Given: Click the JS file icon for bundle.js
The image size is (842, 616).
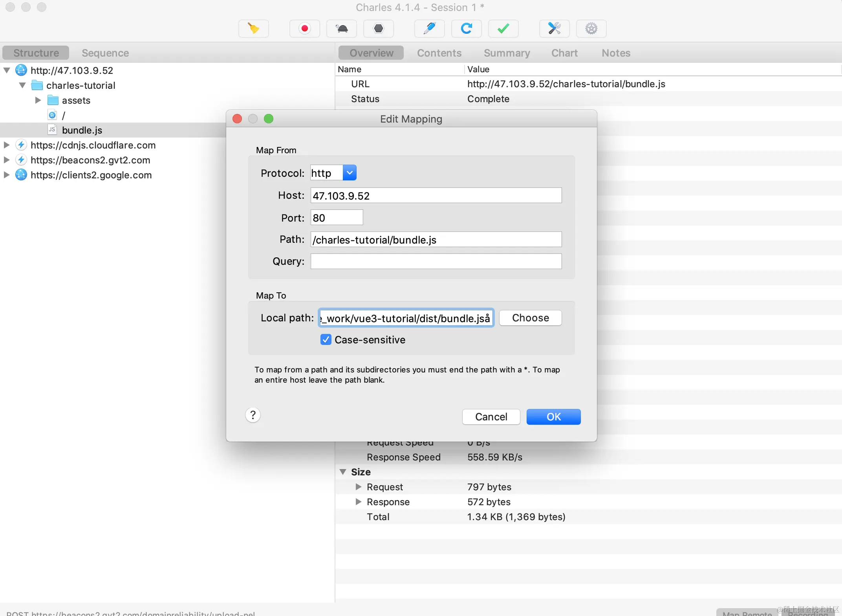Looking at the screenshot, I should (x=52, y=130).
